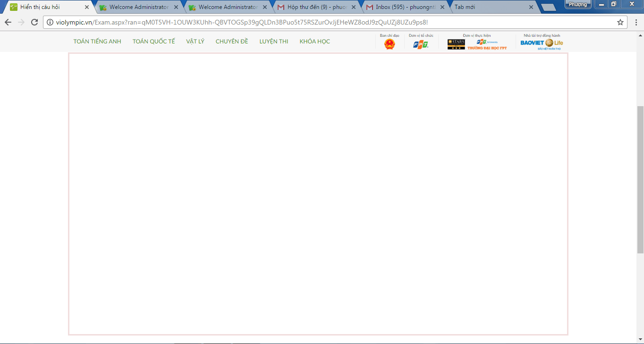Image resolution: width=644 pixels, height=344 pixels.
Task: Click the Vietnam national emblem logo
Action: click(x=390, y=44)
